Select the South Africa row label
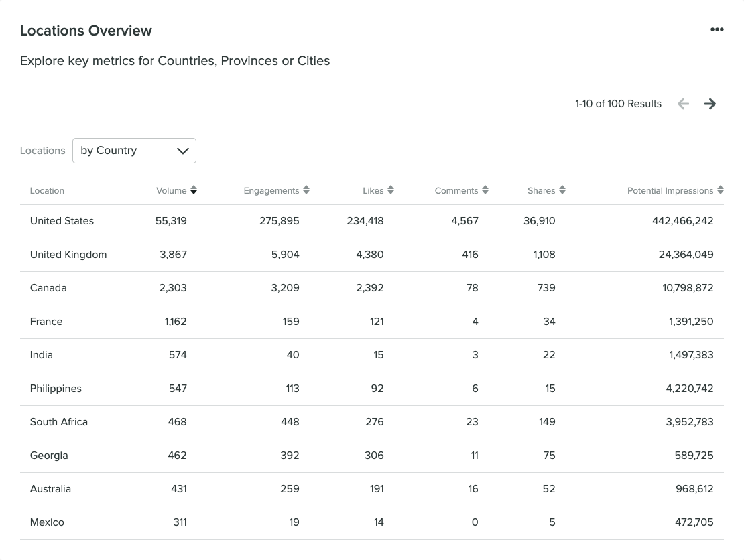This screenshot has height=560, width=744. click(x=59, y=422)
